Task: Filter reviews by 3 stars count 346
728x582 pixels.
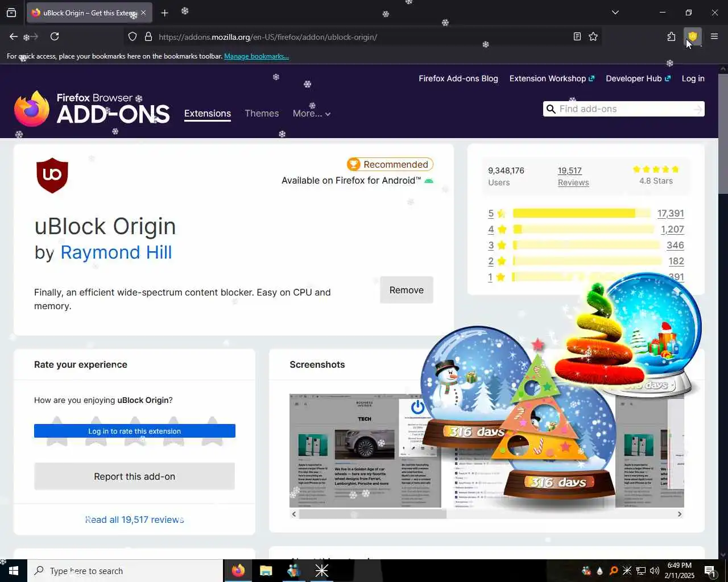Action: (675, 246)
